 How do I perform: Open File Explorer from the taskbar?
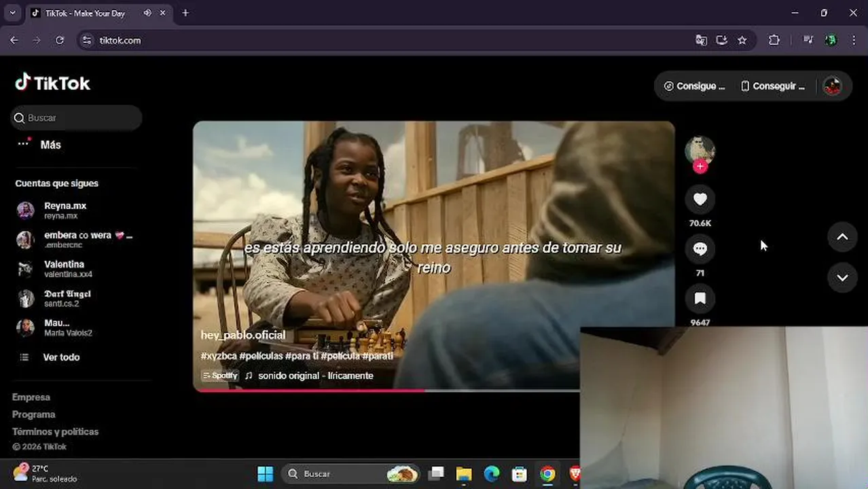[464, 473]
